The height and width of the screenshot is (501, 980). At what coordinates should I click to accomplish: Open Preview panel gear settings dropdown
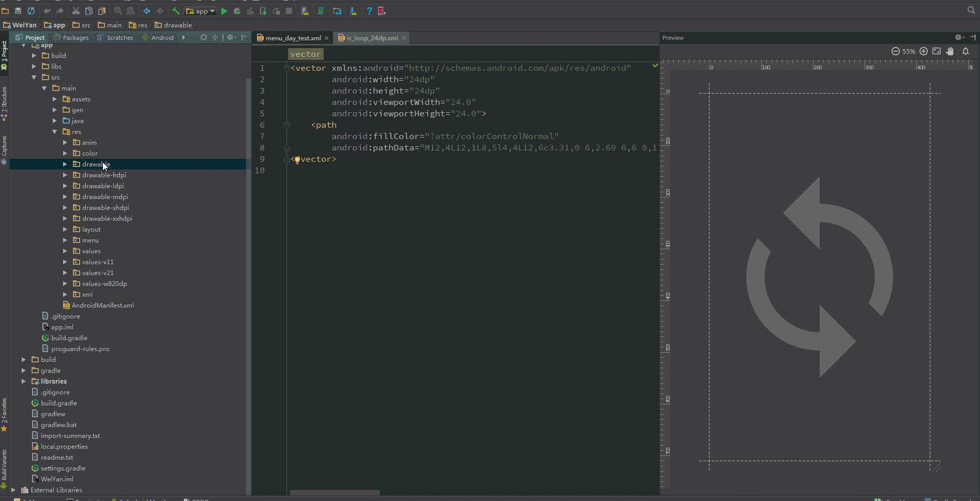tap(959, 37)
